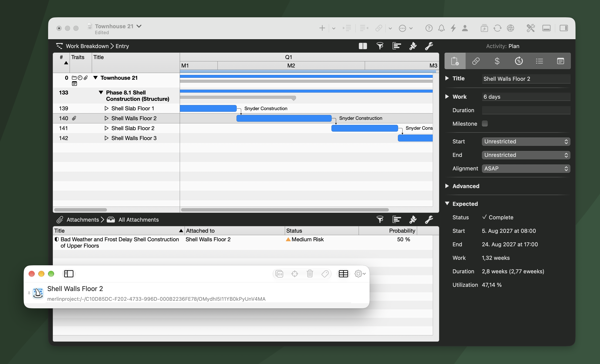
Task: Select the notes inspector tab
Action: click(560, 61)
